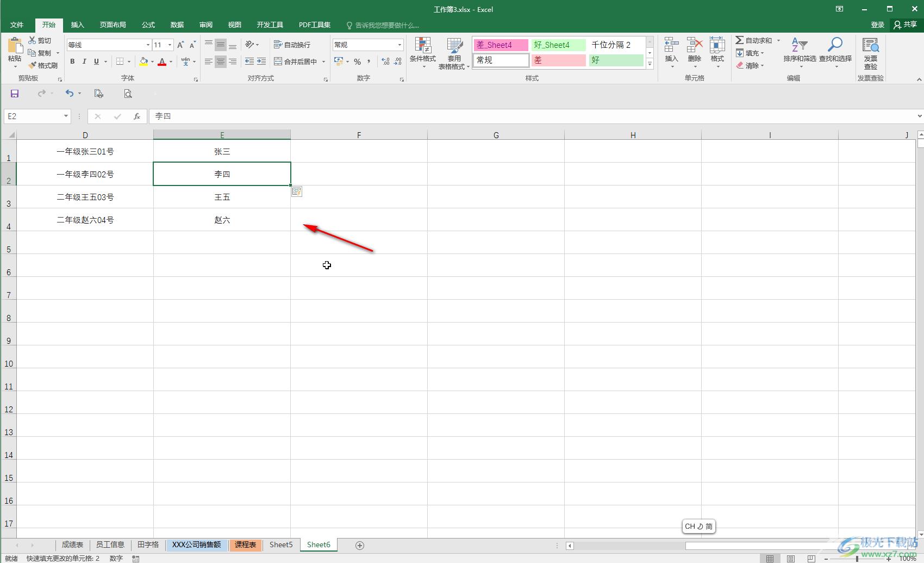Add a new sheet with plus button
The image size is (924, 563).
pyautogui.click(x=359, y=545)
